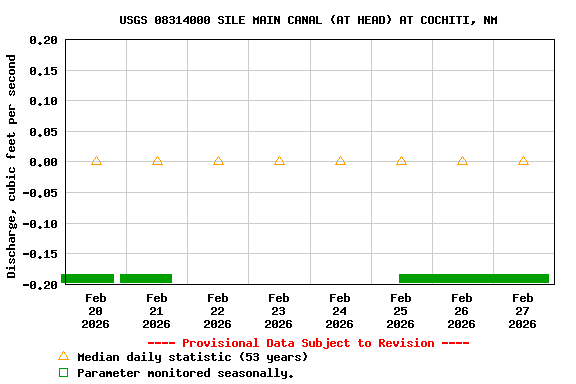Click the median triangle marker for Feb 24

[x=340, y=161]
